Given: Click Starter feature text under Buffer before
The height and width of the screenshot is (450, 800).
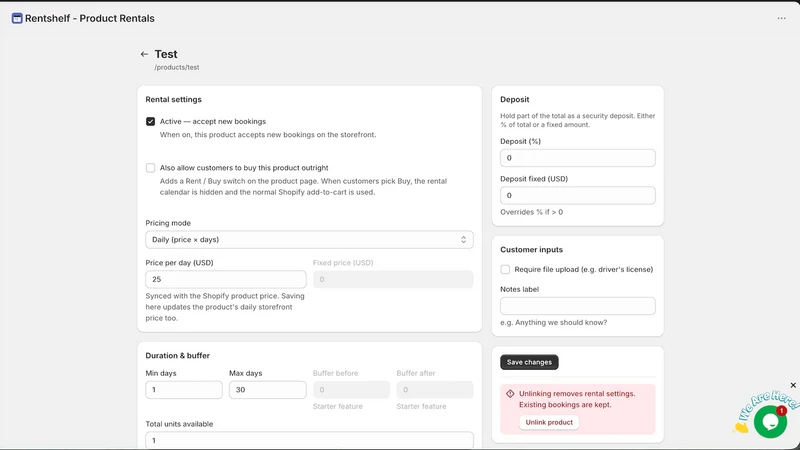Looking at the screenshot, I should 338,407.
